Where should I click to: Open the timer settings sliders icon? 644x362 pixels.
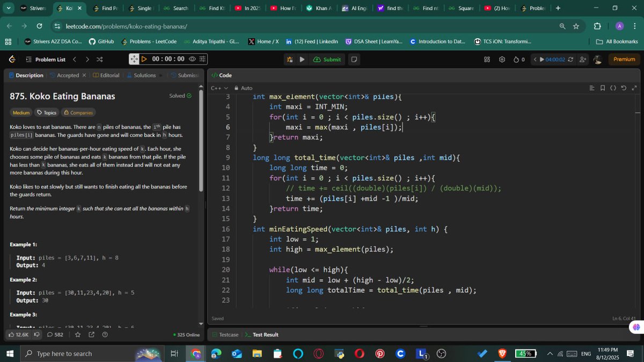coord(202,59)
